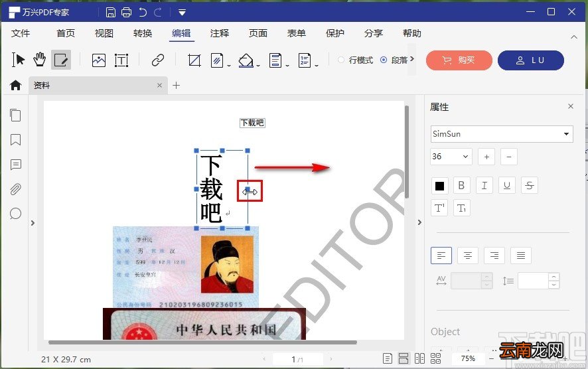Click the LU account button
Image resolution: width=588 pixels, height=369 pixels.
click(531, 60)
